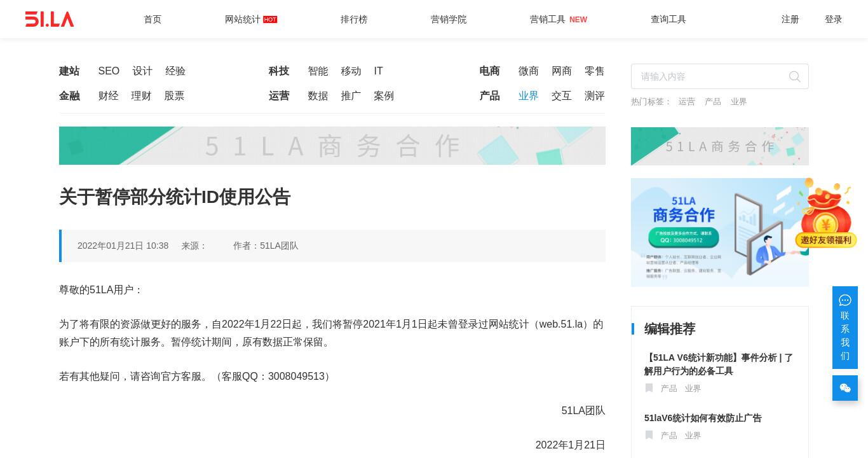The width and height of the screenshot is (868, 458).
Task: Click the red envelope friend-invite icon
Action: point(825,213)
